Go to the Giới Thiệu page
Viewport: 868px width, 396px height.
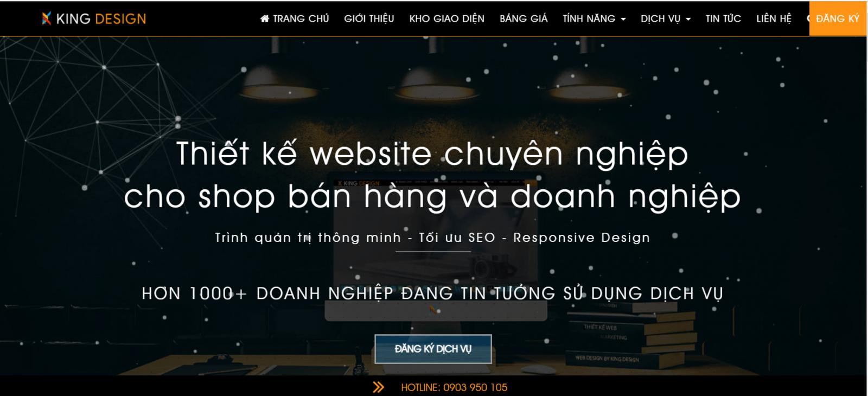tap(369, 18)
